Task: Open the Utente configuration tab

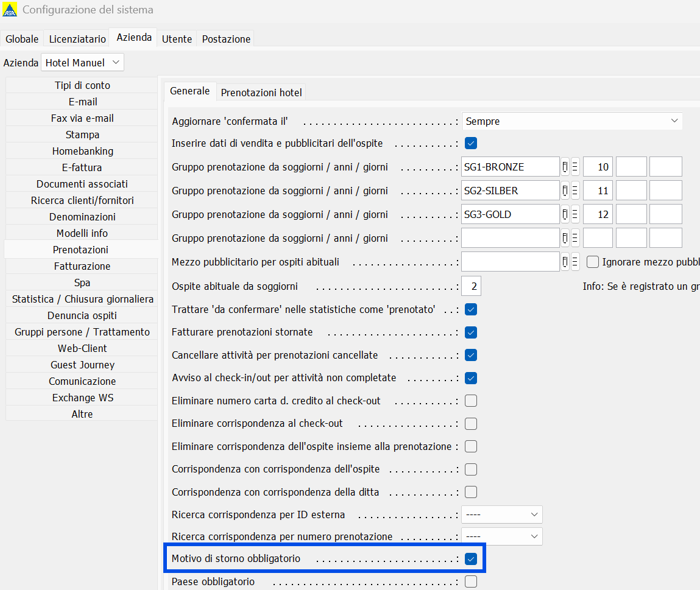Action: [177, 39]
